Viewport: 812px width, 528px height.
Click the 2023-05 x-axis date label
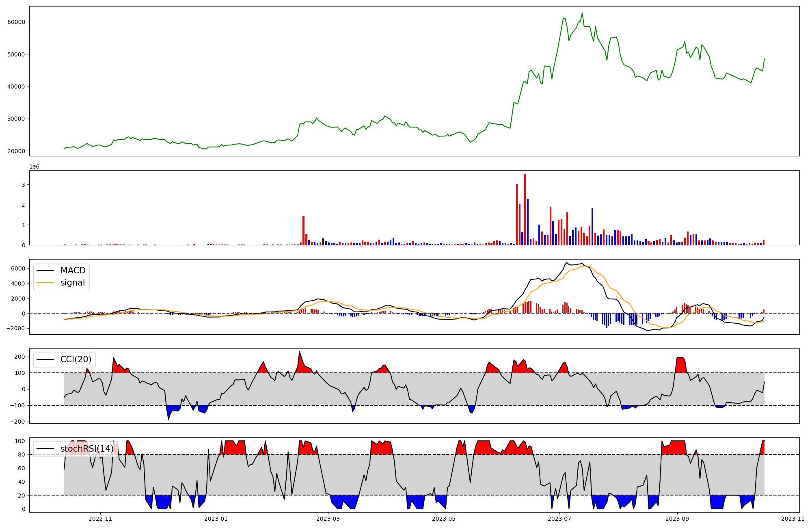444,519
